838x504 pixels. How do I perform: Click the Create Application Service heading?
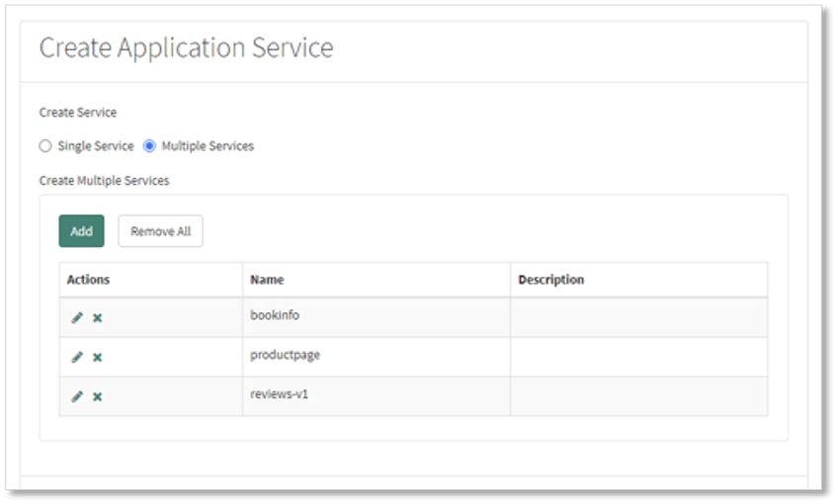tap(187, 48)
